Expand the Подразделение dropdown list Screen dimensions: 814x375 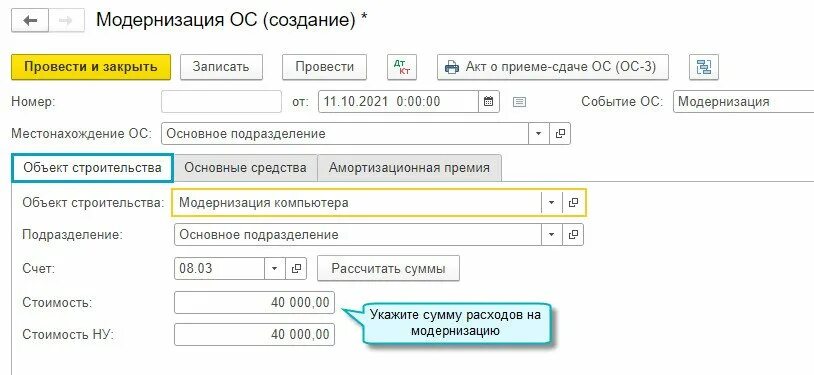click(552, 235)
